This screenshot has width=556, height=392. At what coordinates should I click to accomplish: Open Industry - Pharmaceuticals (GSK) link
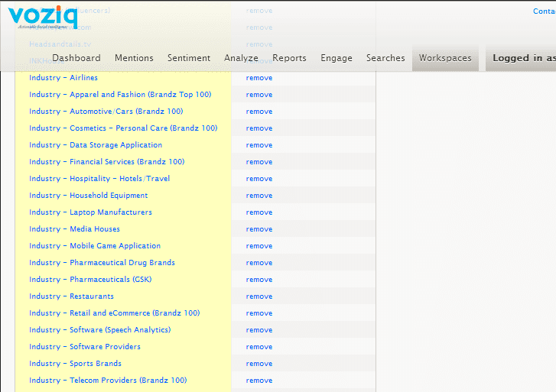point(90,280)
